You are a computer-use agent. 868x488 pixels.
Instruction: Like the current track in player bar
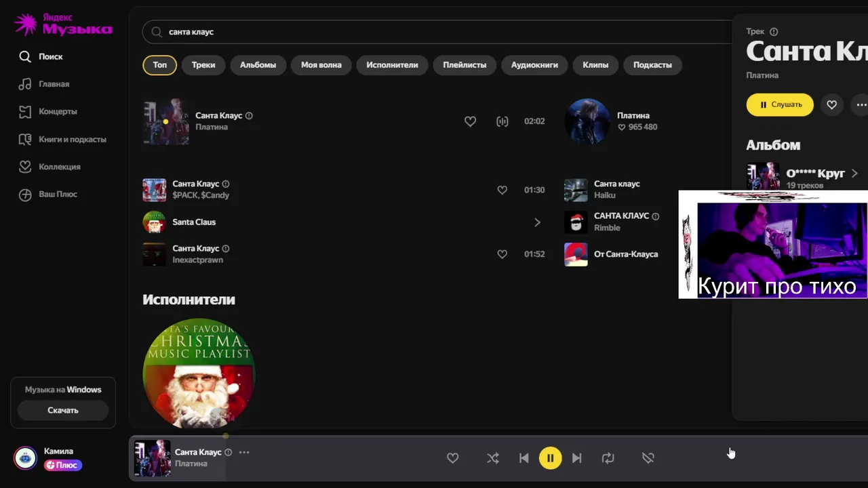coord(453,458)
